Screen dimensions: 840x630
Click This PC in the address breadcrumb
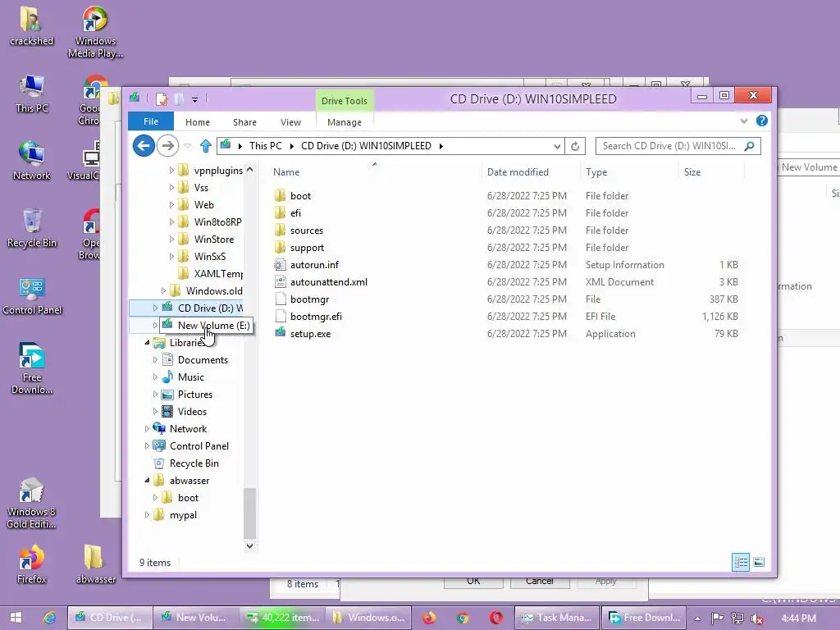click(265, 146)
